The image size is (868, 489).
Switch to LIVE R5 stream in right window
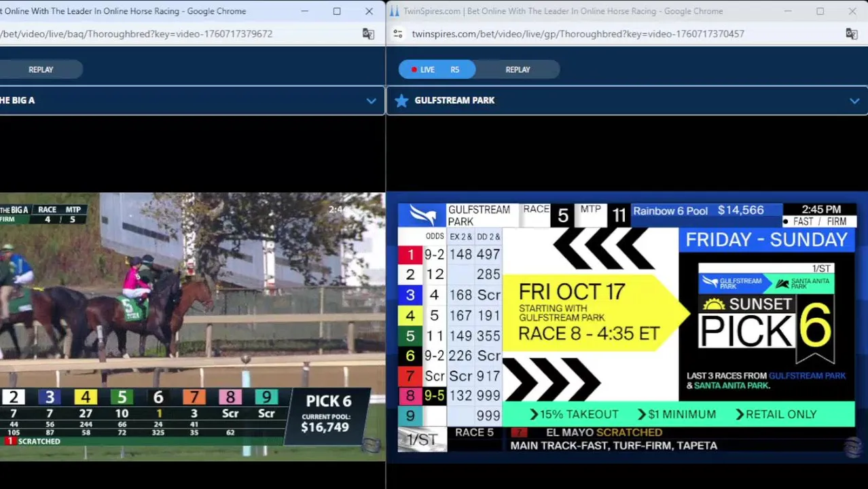tap(437, 69)
